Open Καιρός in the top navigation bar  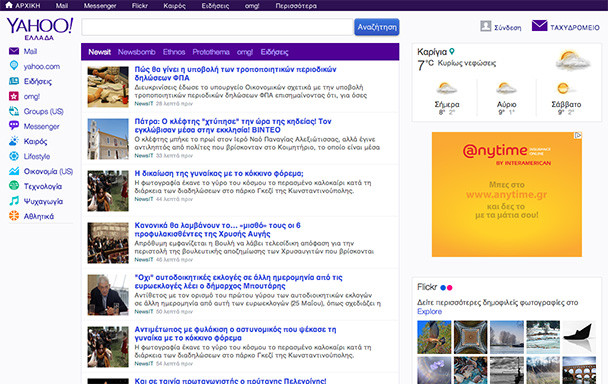174,5
